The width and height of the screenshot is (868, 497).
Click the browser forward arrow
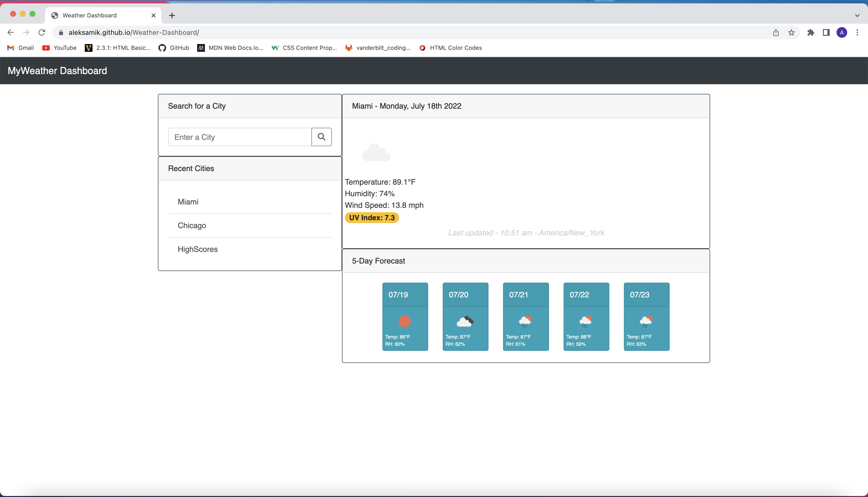coord(26,32)
